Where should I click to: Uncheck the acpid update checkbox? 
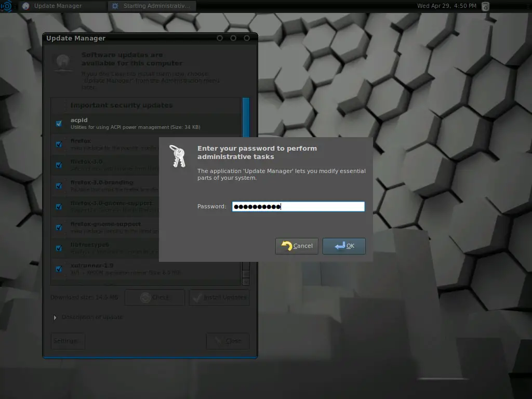(59, 124)
